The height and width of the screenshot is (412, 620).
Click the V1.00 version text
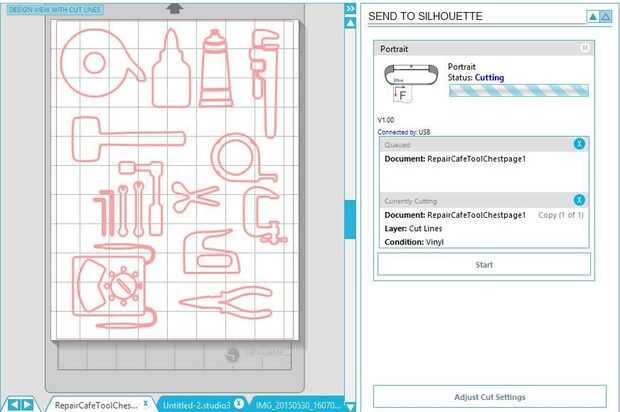click(386, 120)
